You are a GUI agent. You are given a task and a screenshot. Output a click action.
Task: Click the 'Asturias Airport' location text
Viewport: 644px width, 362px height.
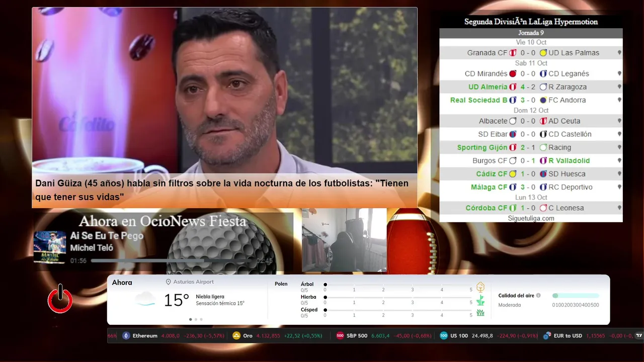[194, 282]
